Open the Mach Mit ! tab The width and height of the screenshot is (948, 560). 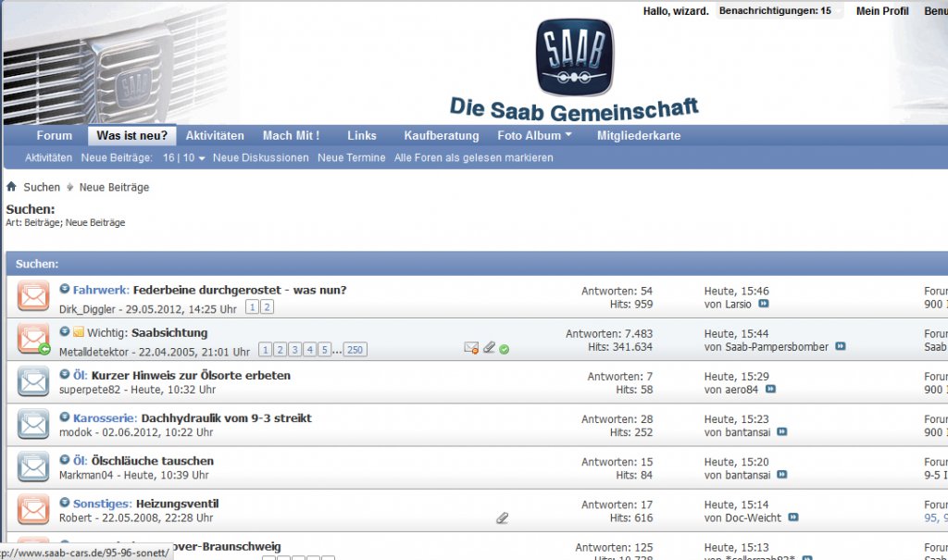291,135
